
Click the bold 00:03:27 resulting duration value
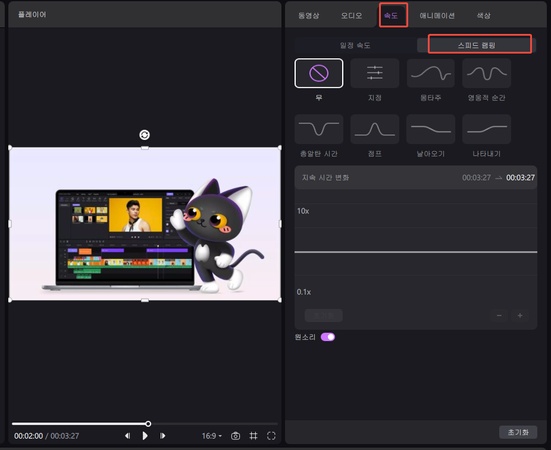click(520, 177)
